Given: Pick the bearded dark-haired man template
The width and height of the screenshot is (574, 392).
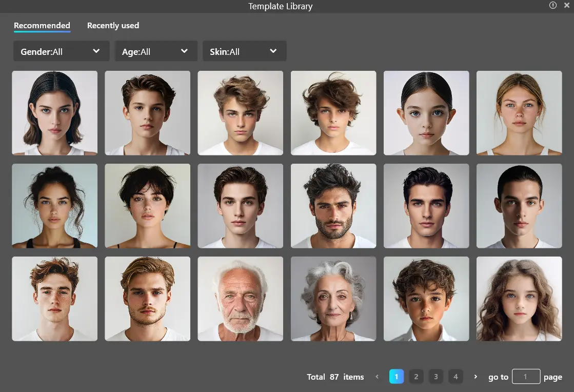Looking at the screenshot, I should [x=333, y=206].
